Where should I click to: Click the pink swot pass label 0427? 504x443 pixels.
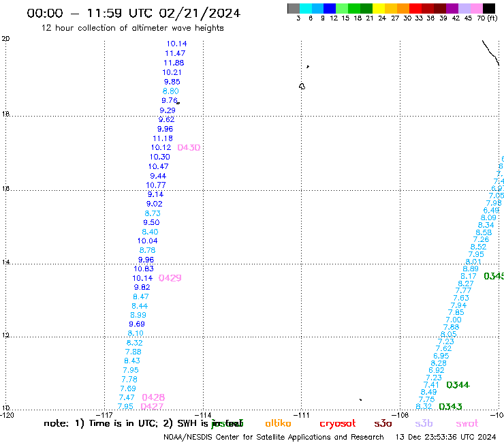coord(152,406)
